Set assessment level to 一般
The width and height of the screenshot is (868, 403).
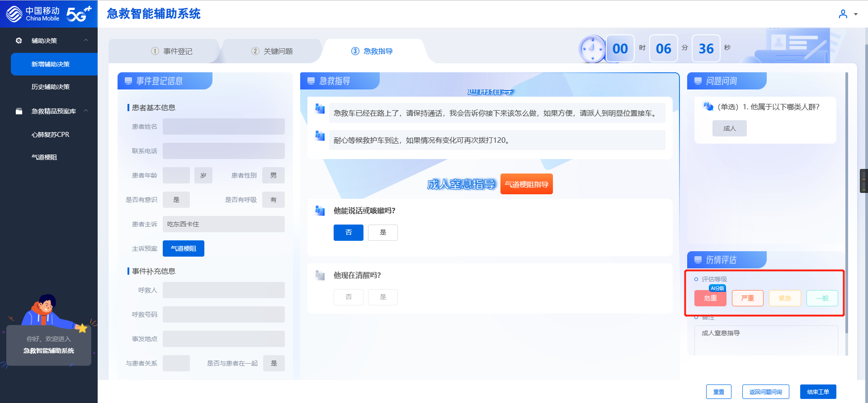(x=822, y=298)
